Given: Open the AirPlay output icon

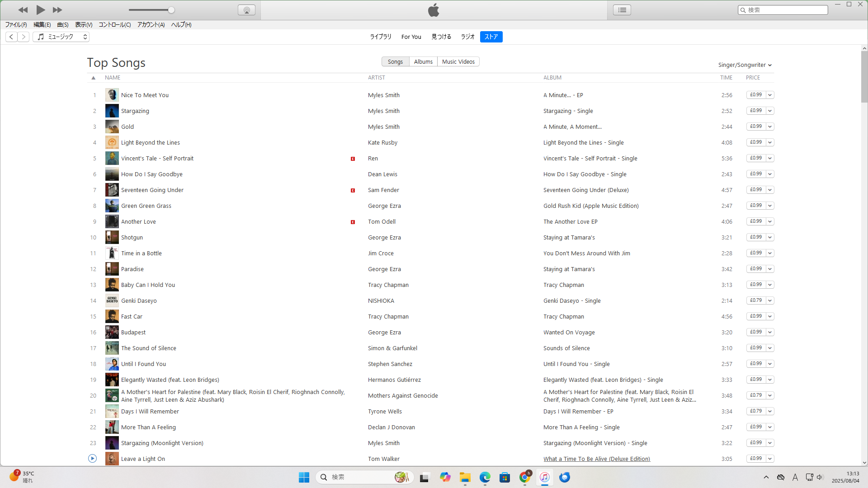Looking at the screenshot, I should [246, 10].
